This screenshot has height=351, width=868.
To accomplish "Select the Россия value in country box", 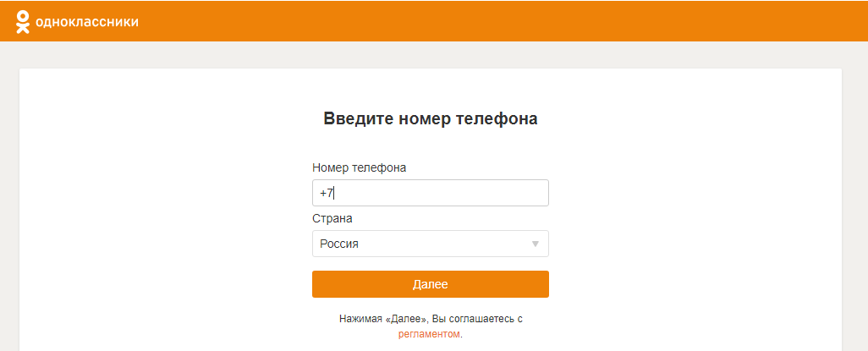I will [339, 244].
